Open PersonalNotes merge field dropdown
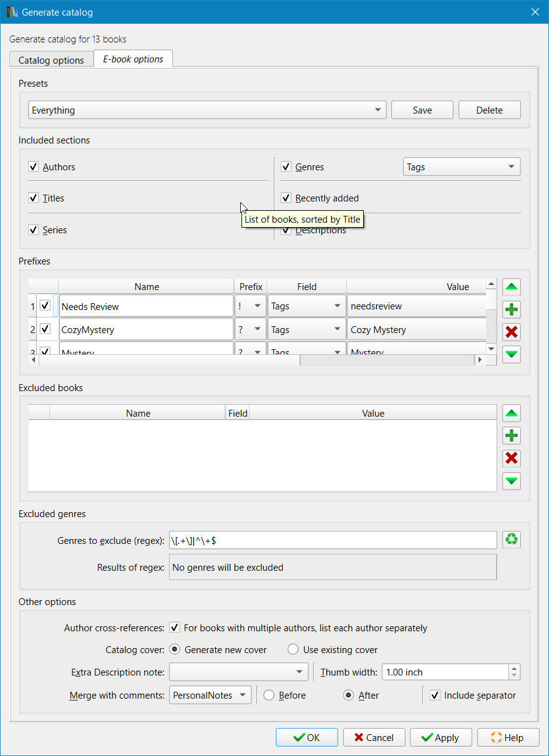 tap(210, 695)
